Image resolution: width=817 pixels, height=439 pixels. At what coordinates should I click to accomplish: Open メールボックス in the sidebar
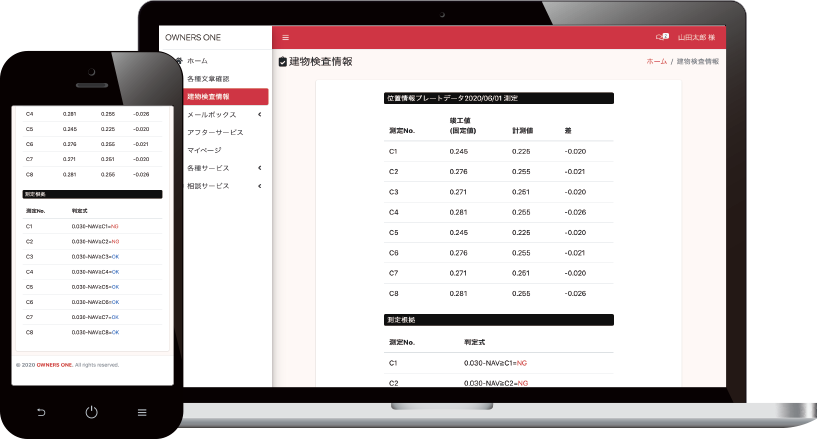[x=212, y=115]
